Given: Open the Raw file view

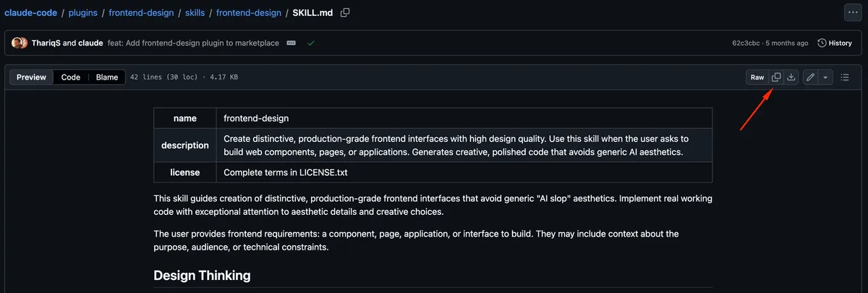Looking at the screenshot, I should pos(757,77).
